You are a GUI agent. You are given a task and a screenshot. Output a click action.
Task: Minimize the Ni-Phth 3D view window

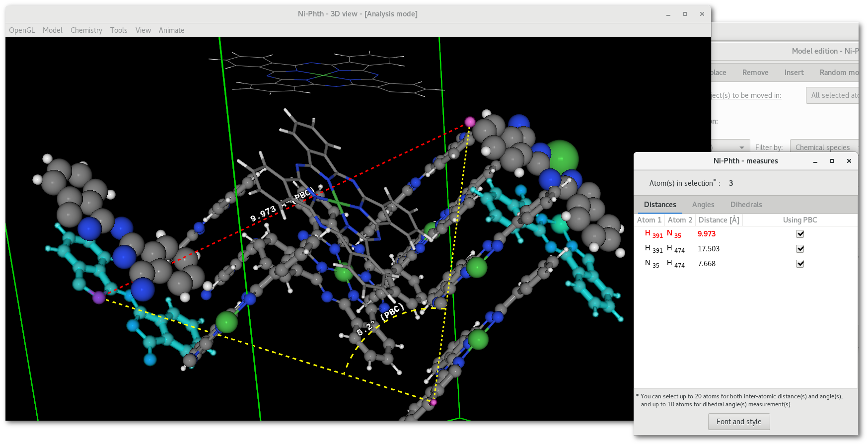pos(668,14)
